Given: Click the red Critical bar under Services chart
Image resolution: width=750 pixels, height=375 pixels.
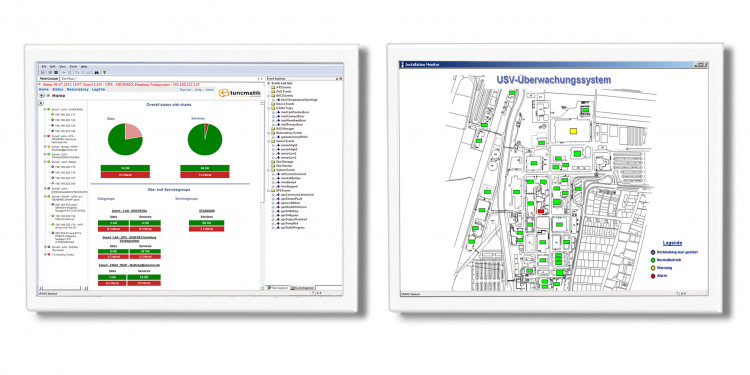Looking at the screenshot, I should (205, 175).
